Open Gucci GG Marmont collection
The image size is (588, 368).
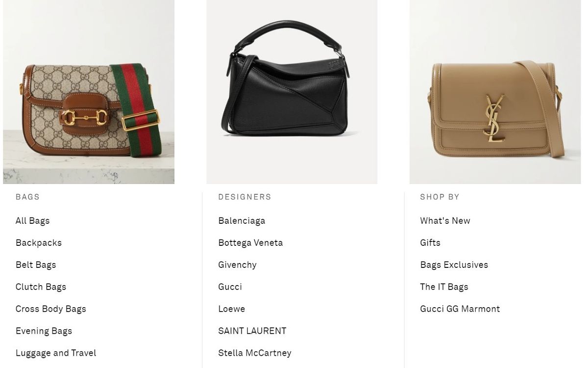point(460,309)
